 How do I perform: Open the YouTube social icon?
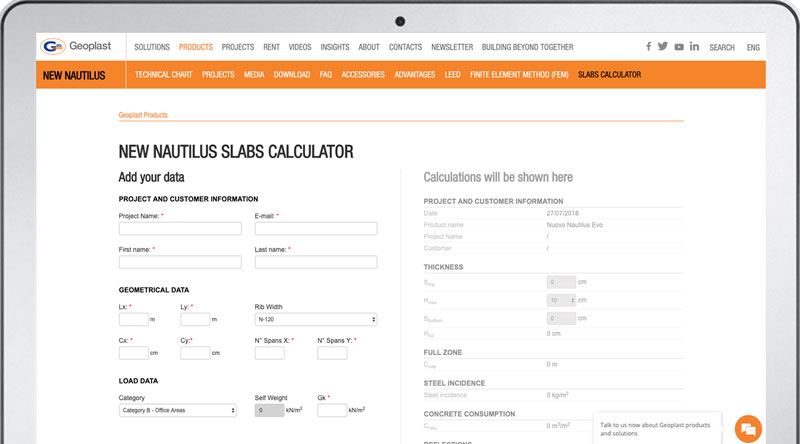tap(679, 47)
